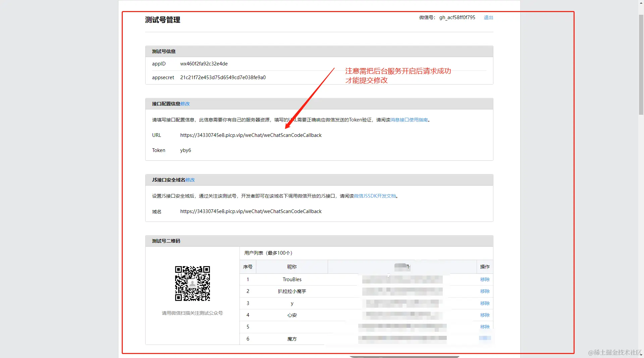Click the 操作 column header
644x358 pixels.
tap(485, 267)
